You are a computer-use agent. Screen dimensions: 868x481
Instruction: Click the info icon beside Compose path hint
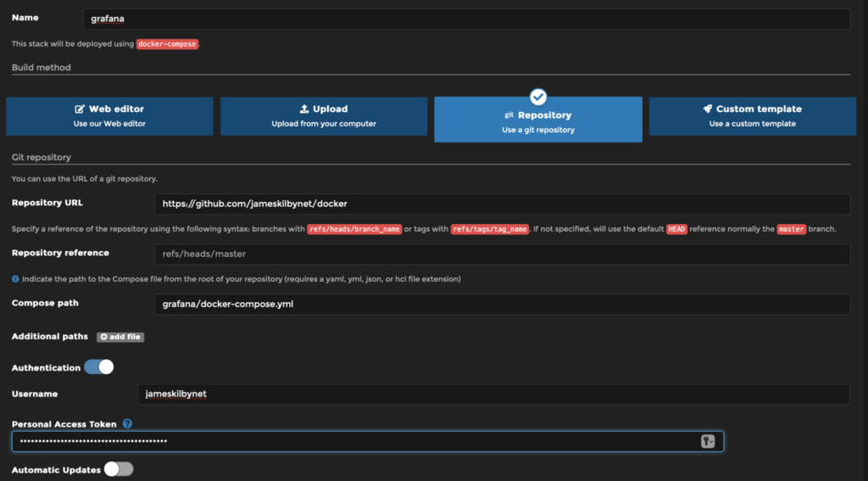pyautogui.click(x=15, y=279)
